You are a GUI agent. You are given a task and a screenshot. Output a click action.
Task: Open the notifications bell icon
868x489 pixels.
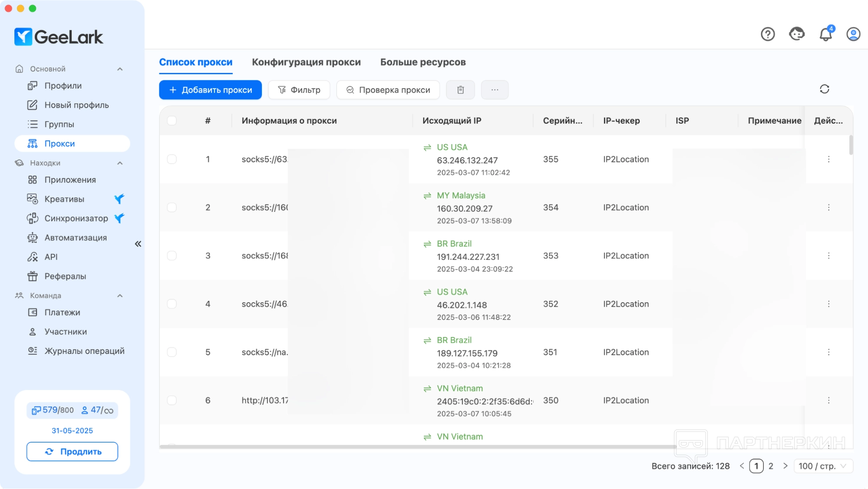825,34
